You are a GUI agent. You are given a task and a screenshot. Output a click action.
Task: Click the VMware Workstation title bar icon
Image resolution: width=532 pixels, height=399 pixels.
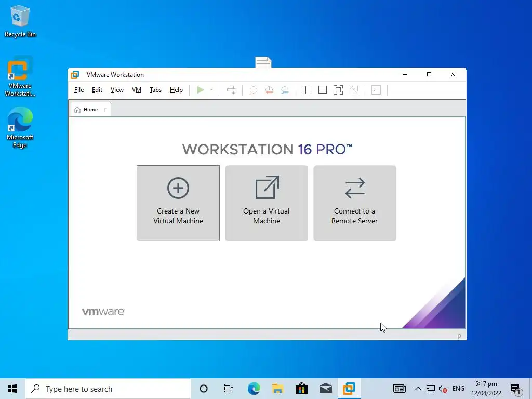click(75, 75)
